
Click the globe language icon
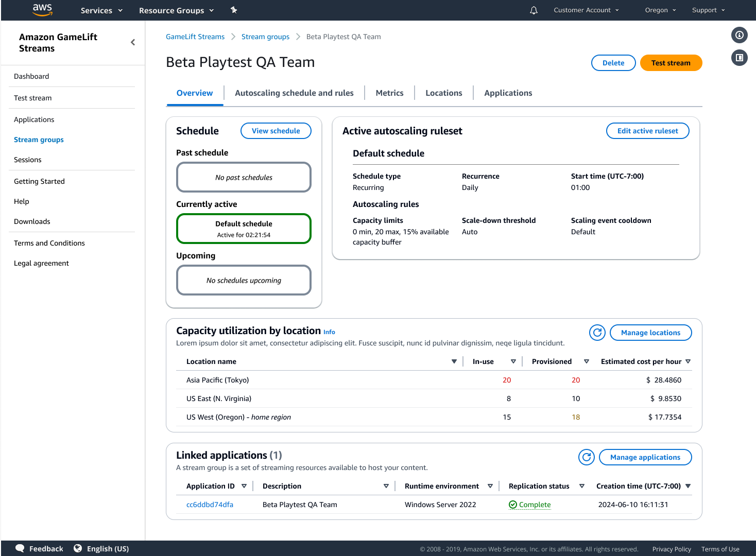pos(78,548)
